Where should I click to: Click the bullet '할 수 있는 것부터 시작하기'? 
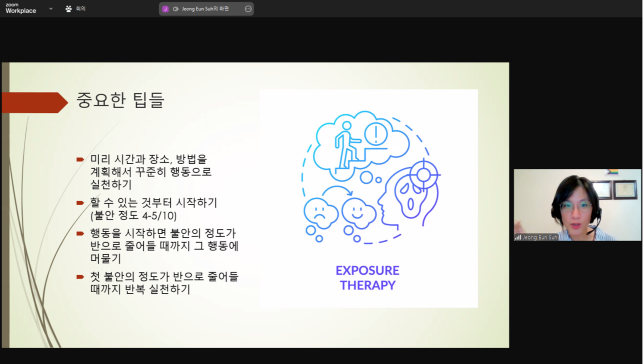click(153, 203)
